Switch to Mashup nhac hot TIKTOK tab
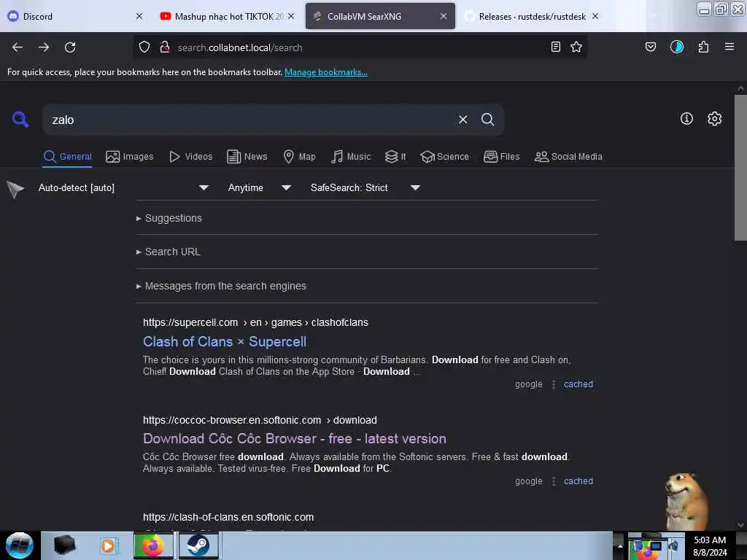Image resolution: width=747 pixels, height=560 pixels. coord(228,16)
